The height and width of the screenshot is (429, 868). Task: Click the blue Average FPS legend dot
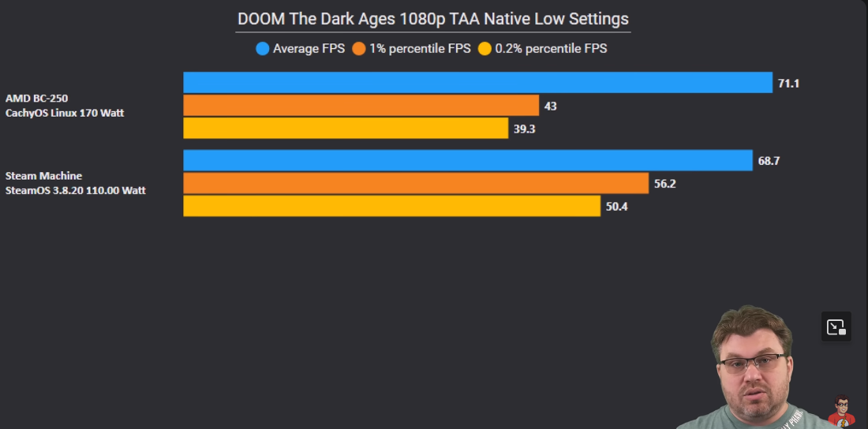click(x=263, y=49)
